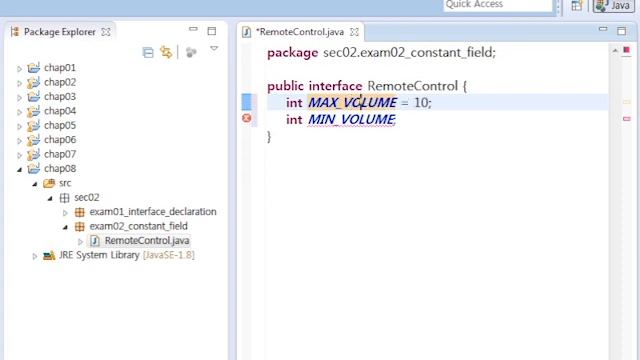Expand the chap04 project

19,111
